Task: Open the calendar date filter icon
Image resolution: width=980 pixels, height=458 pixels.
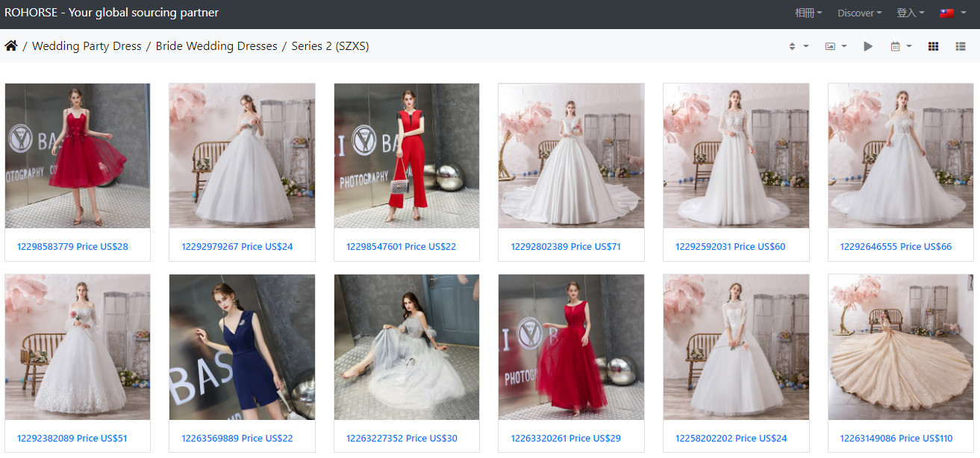Action: (900, 46)
